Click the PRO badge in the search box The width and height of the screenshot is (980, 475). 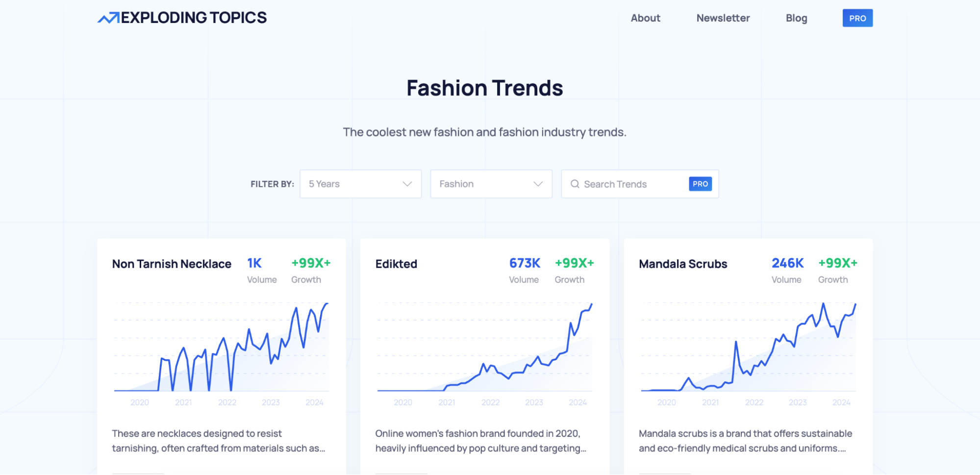700,184
